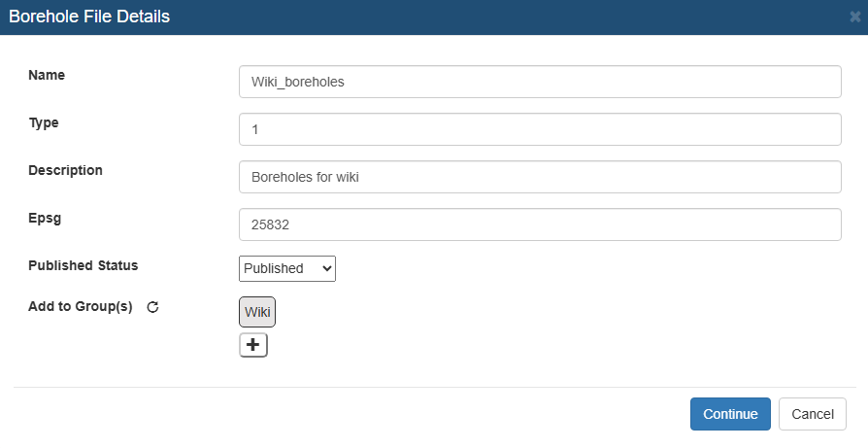This screenshot has width=868, height=448.
Task: Click the plus icon to add a group
Action: 253,345
